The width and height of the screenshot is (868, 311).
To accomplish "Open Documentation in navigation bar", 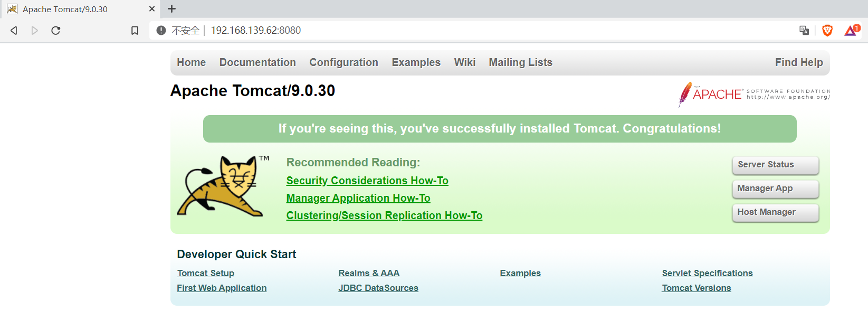I will pos(257,62).
